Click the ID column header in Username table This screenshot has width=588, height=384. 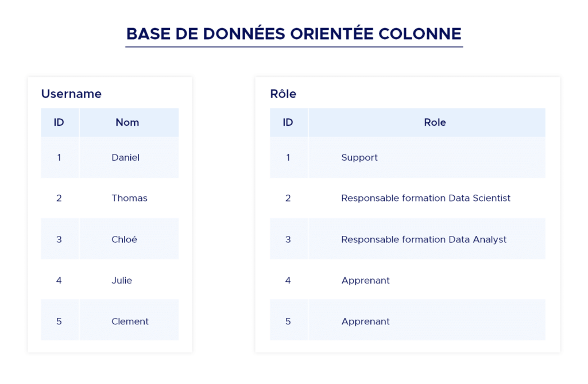pyautogui.click(x=59, y=122)
